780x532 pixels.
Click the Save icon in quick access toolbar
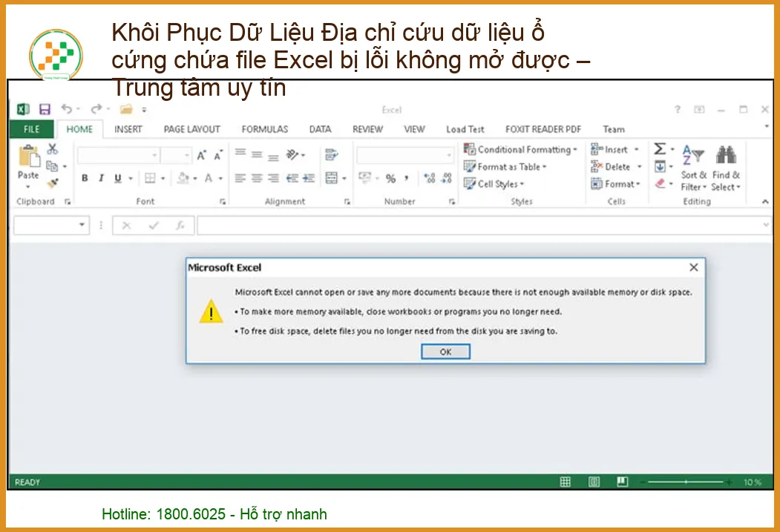(x=45, y=109)
